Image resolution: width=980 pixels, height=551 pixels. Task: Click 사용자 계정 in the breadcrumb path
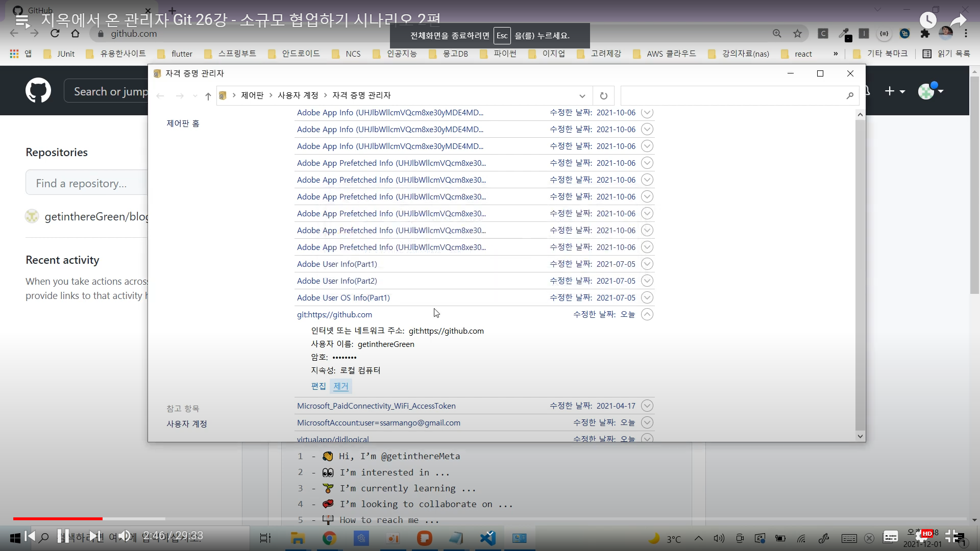pos(298,95)
